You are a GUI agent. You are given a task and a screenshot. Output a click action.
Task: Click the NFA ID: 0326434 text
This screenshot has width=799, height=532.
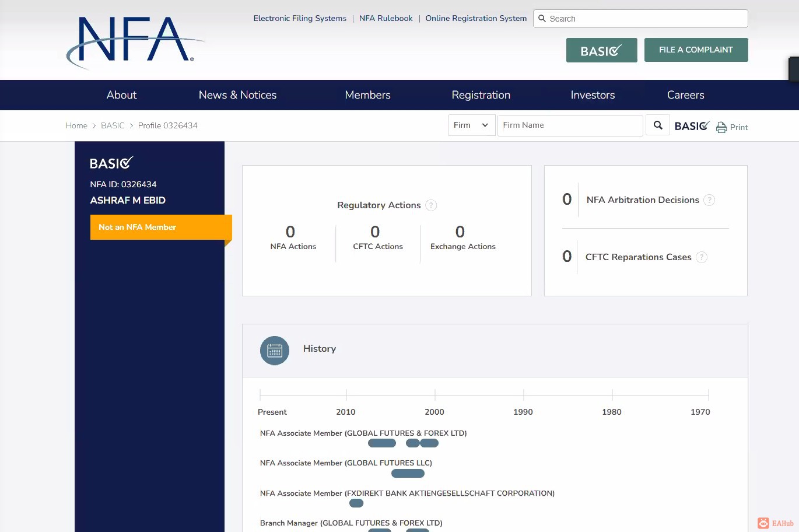(123, 184)
